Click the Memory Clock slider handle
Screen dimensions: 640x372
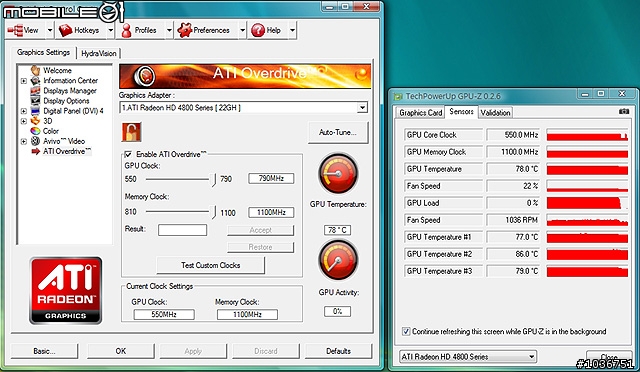coord(213,212)
